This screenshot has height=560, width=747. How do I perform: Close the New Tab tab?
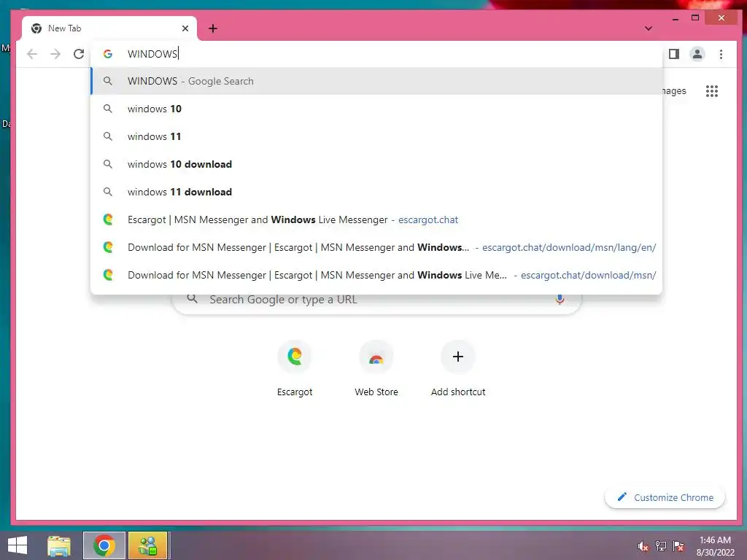185,28
